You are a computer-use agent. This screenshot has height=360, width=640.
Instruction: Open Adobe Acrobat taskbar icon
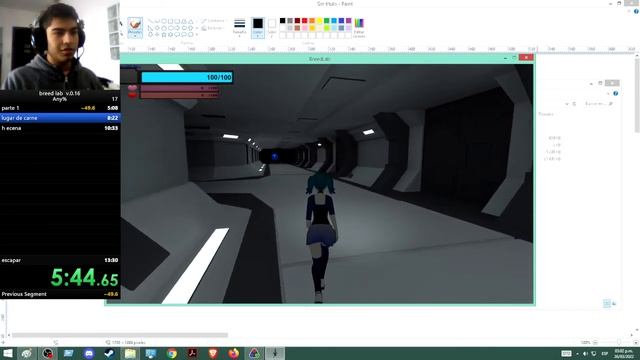192,353
